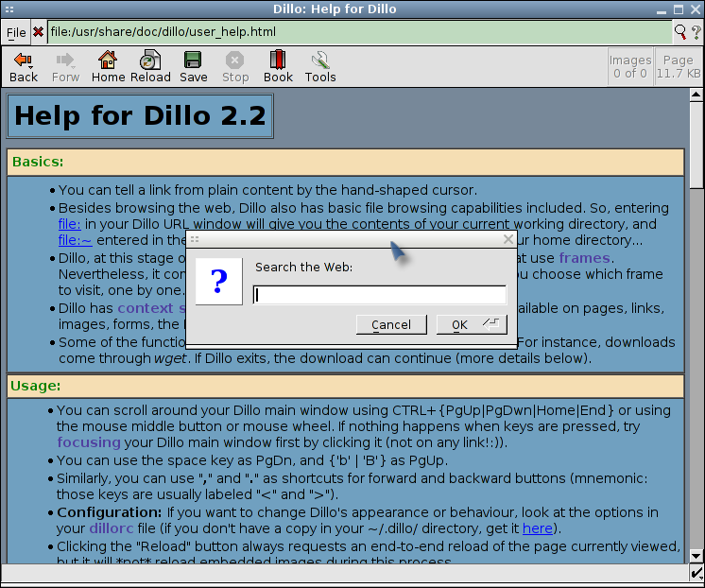
Task: Click the URL address field
Action: [359, 32]
